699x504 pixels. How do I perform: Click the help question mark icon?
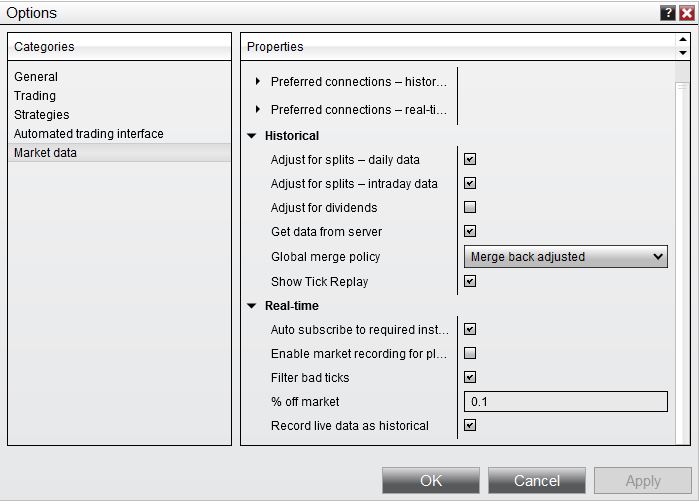coord(668,13)
